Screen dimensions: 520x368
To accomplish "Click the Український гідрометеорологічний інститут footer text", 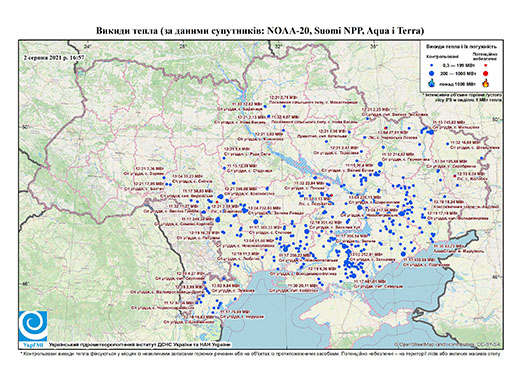I will 140,344.
